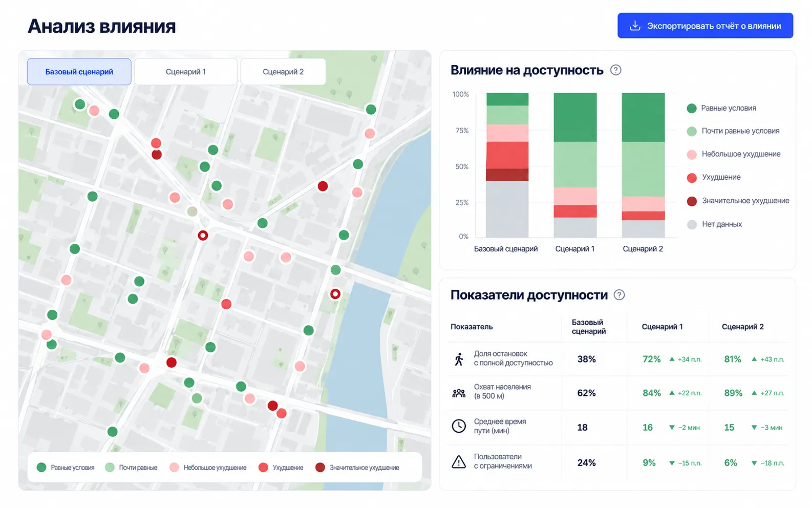This screenshot has height=508, width=812.
Task: Click Нет данных chart legend label
Action: coord(722,224)
